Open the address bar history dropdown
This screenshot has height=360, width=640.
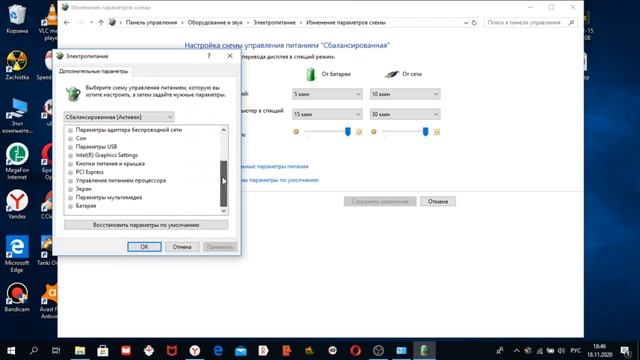(466, 22)
